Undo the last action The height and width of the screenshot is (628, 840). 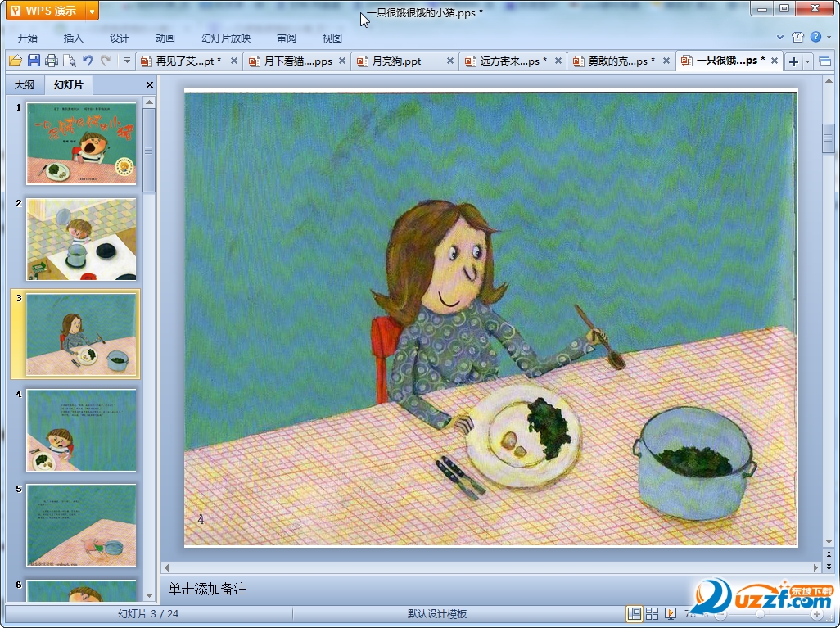(x=88, y=61)
